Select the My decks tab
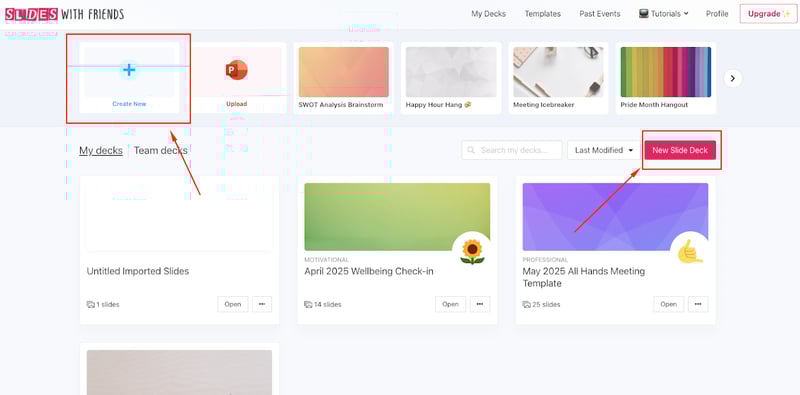 point(101,151)
